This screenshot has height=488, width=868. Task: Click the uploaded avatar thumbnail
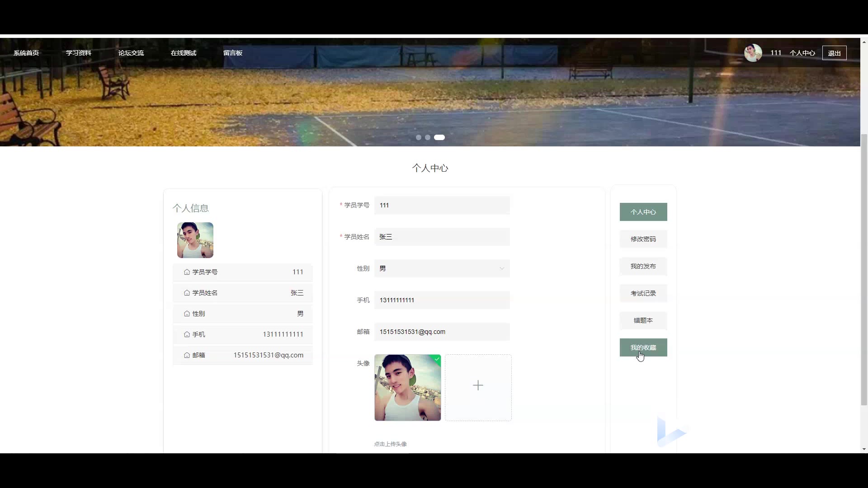[x=408, y=388]
